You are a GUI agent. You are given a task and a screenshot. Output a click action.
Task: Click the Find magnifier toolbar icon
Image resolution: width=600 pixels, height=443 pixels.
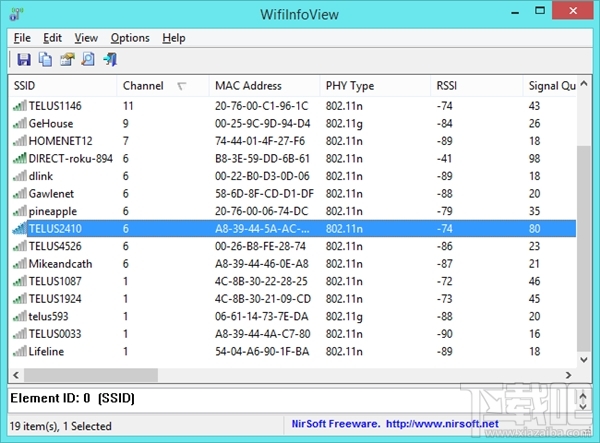pyautogui.click(x=88, y=59)
